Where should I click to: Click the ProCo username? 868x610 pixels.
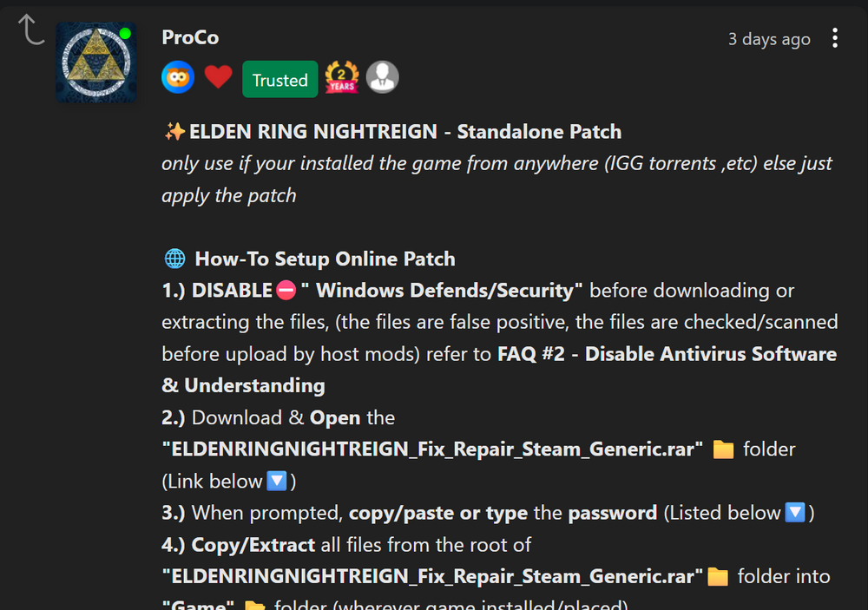click(x=190, y=37)
